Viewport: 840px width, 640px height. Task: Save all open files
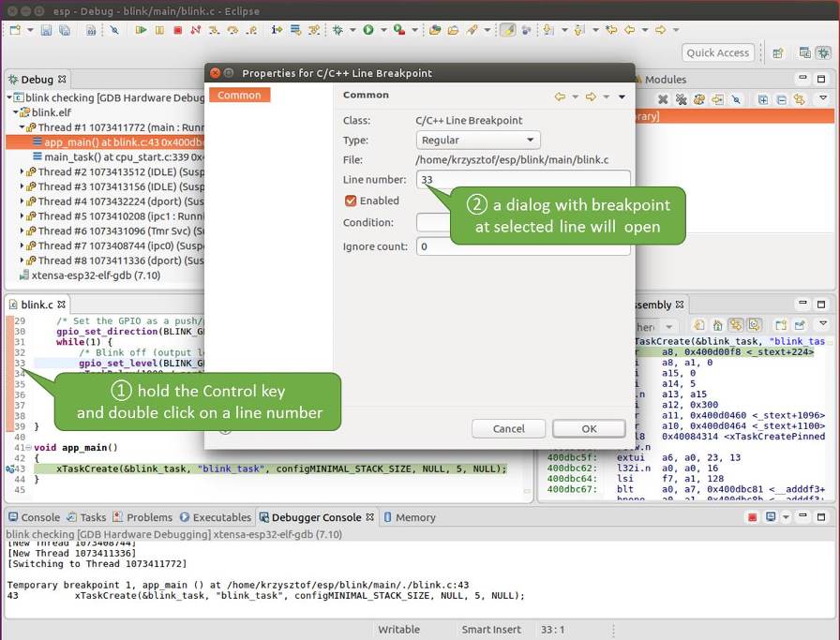[x=64, y=29]
